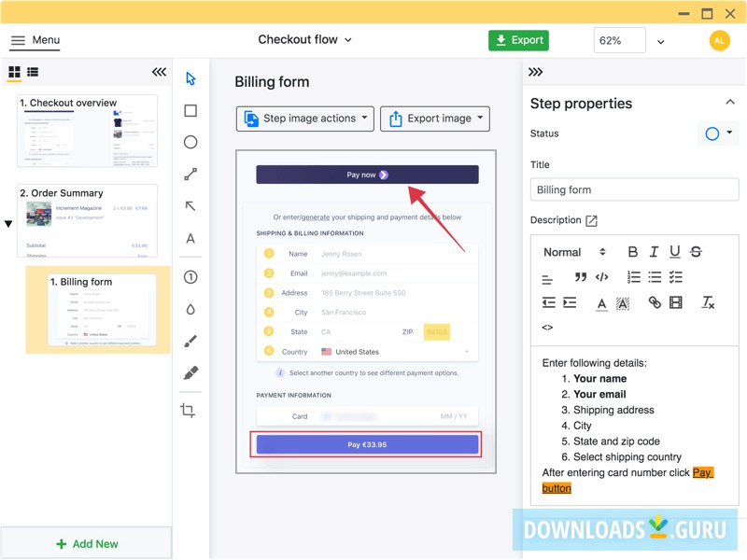Insert a video in description

coord(675,302)
